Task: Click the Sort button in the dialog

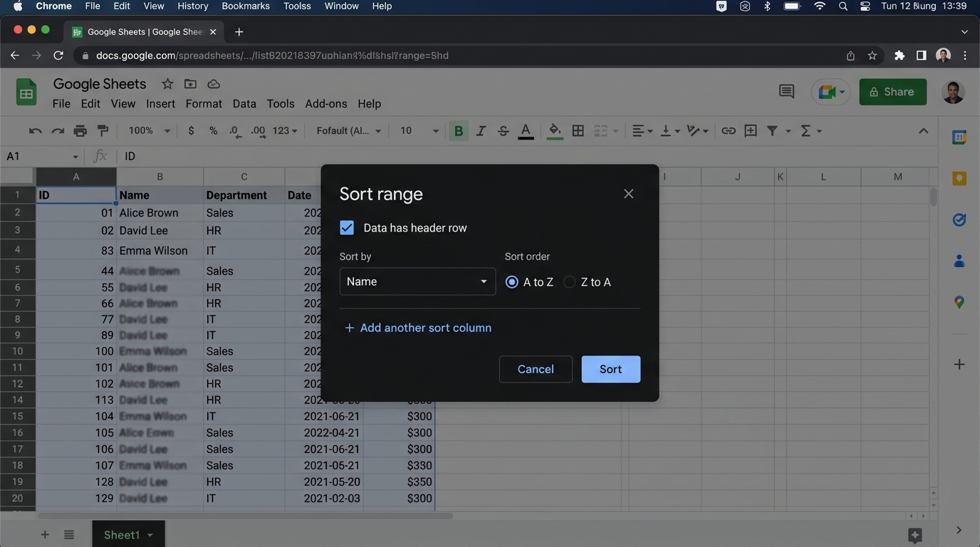Action: pyautogui.click(x=610, y=369)
